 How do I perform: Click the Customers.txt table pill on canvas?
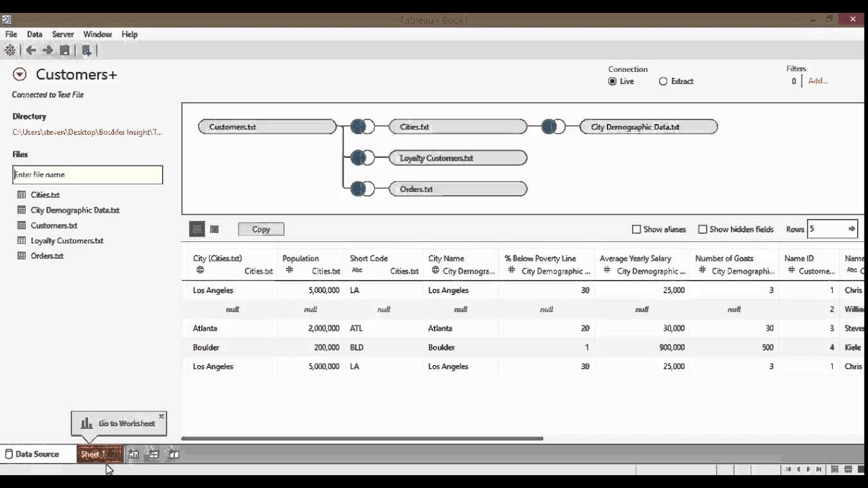267,127
